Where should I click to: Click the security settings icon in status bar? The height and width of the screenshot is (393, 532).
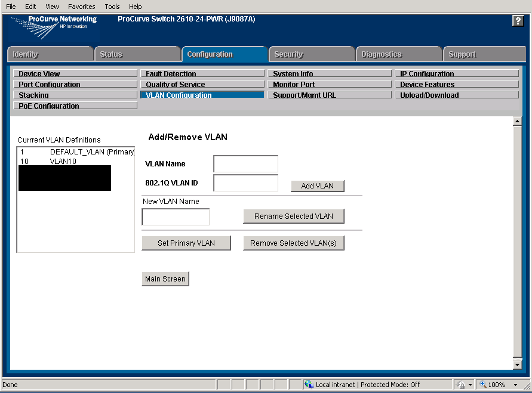click(461, 385)
